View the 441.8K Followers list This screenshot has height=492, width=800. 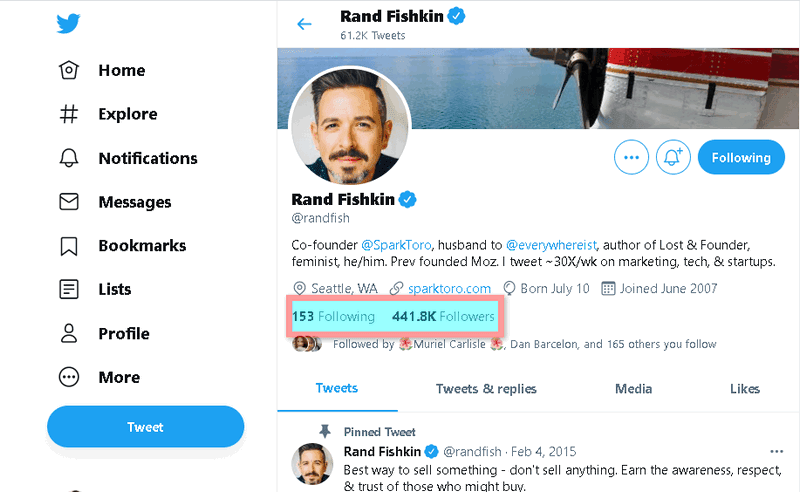[443, 317]
